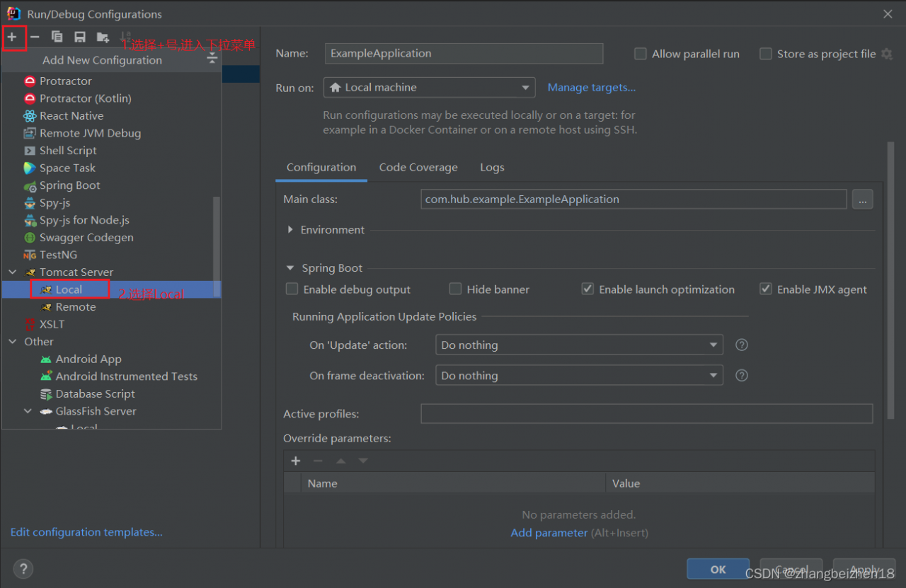Screen dimensions: 906x588
Task: Enable Allow parallel run checkbox
Action: pyautogui.click(x=641, y=54)
